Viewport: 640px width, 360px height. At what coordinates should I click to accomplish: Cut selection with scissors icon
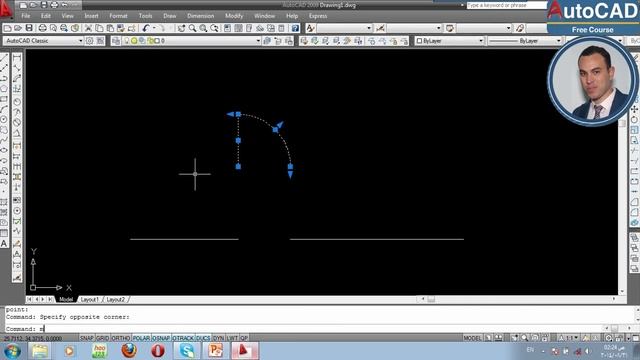(88, 28)
